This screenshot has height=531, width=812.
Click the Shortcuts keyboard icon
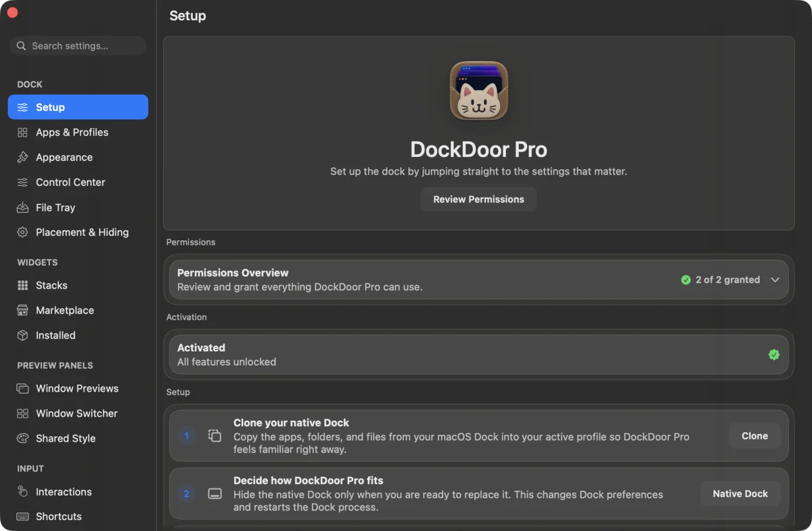23,517
